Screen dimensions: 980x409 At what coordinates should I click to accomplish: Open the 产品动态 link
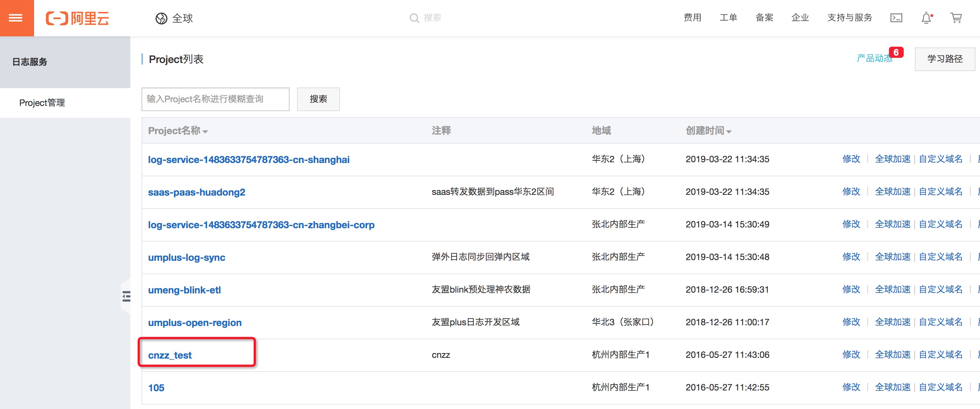click(x=874, y=59)
